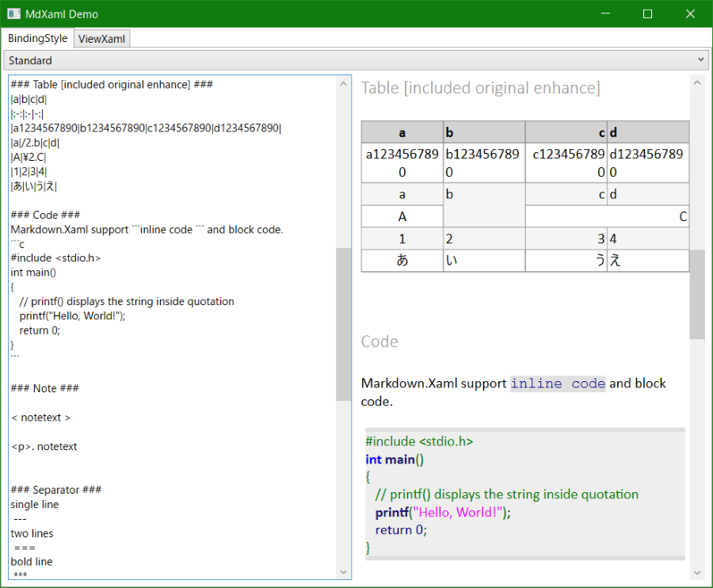Click the '### Code ###' line in editor
This screenshot has height=588, width=713.
pos(45,215)
